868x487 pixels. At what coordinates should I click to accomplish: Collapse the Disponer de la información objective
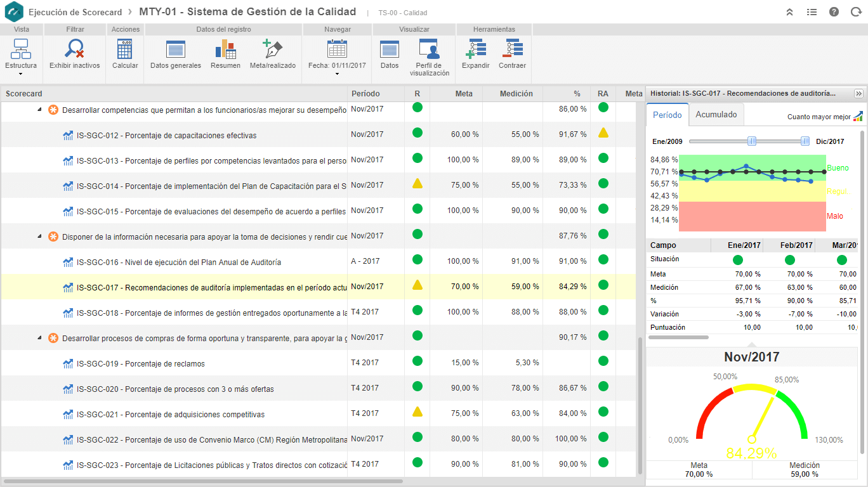pos(40,237)
